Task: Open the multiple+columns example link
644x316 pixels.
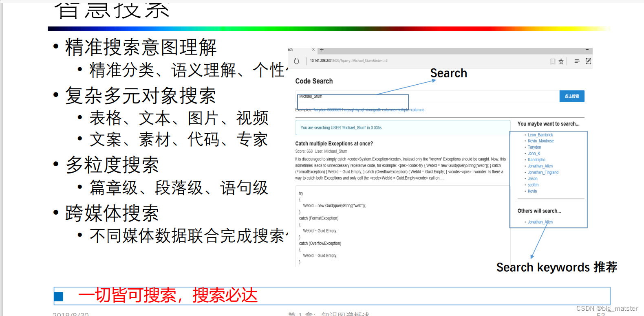Action: (x=410, y=110)
